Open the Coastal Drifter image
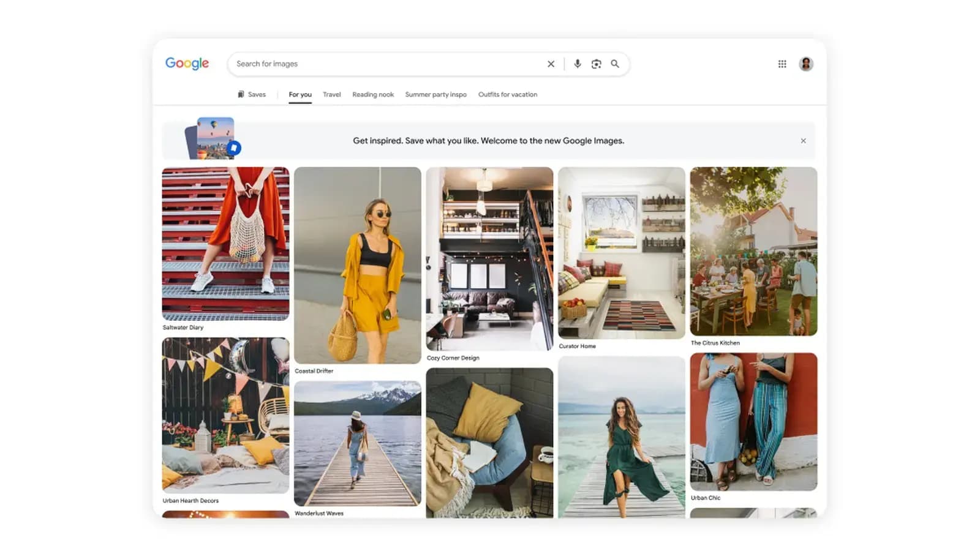Viewport: 980px width, 551px height. tap(358, 265)
